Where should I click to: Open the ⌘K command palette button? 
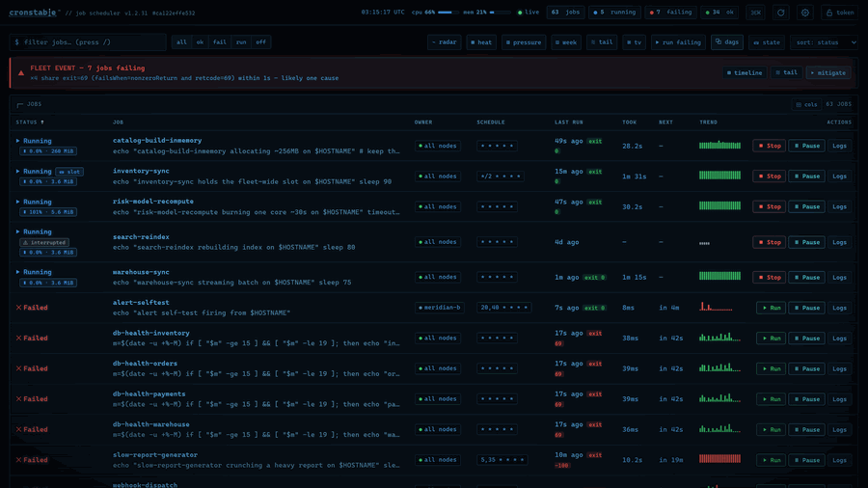(x=755, y=13)
